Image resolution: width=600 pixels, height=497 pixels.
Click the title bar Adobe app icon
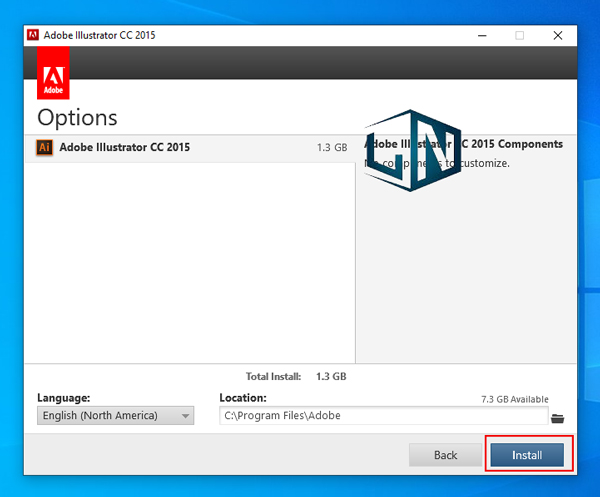[33, 35]
